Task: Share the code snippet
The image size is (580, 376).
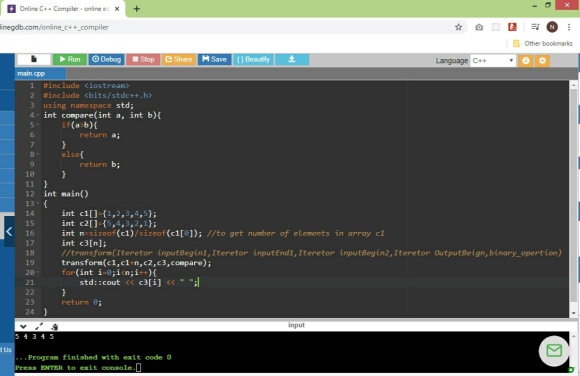Action: point(179,59)
